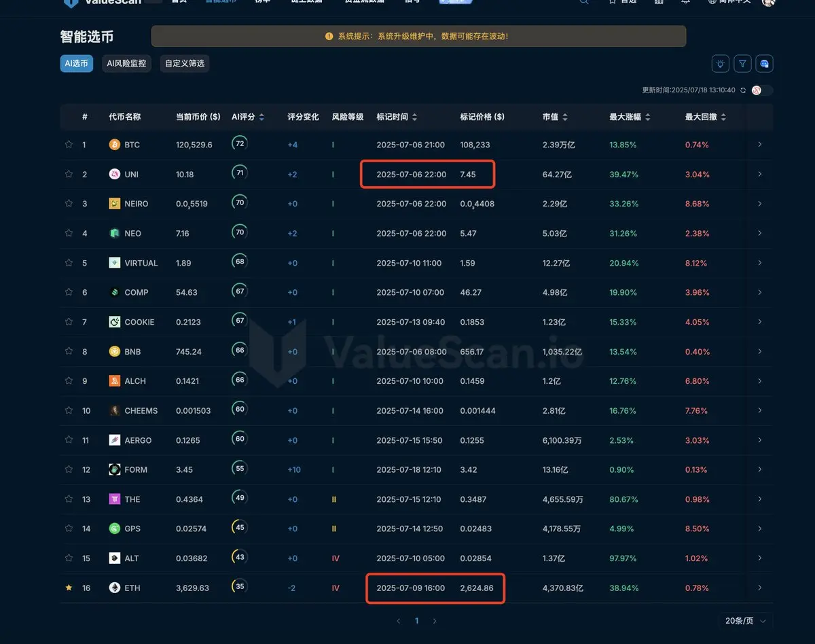Click the NEIRO coin icon

pos(115,204)
